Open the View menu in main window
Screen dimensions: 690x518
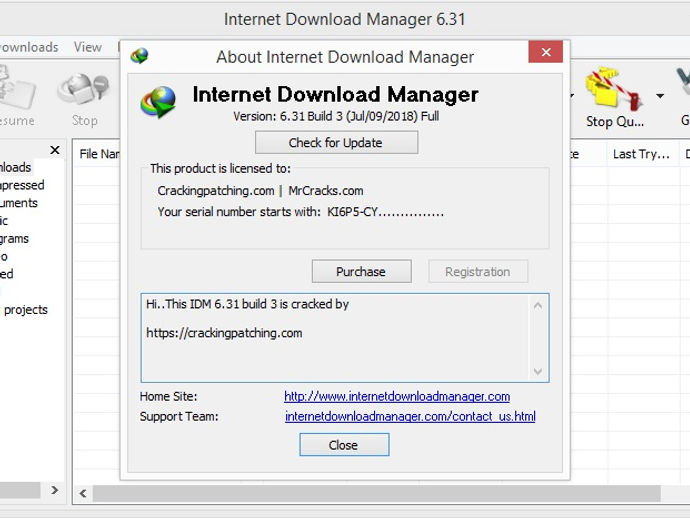click(88, 47)
